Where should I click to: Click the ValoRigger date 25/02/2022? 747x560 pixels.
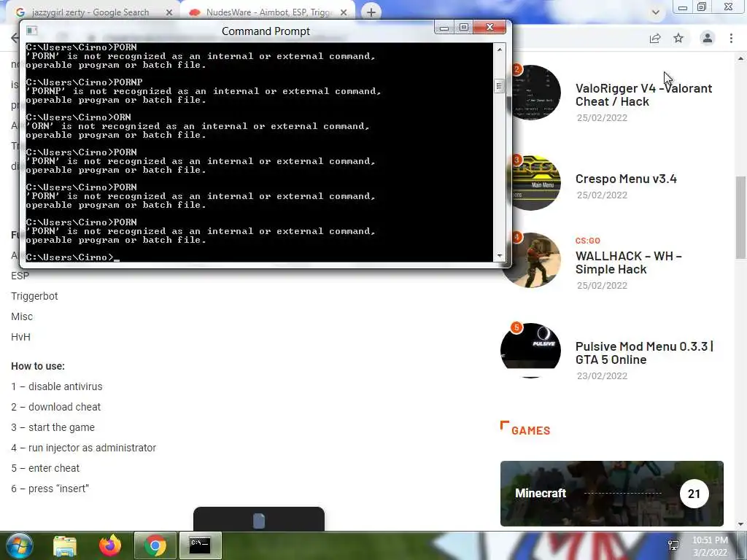(602, 117)
